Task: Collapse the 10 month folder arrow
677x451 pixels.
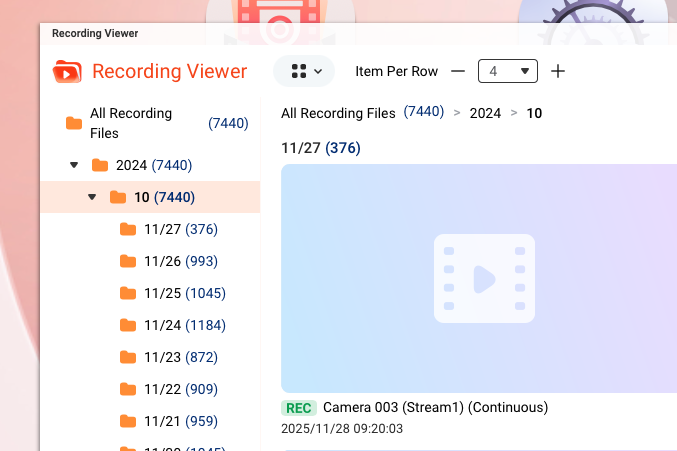Action: (92, 197)
